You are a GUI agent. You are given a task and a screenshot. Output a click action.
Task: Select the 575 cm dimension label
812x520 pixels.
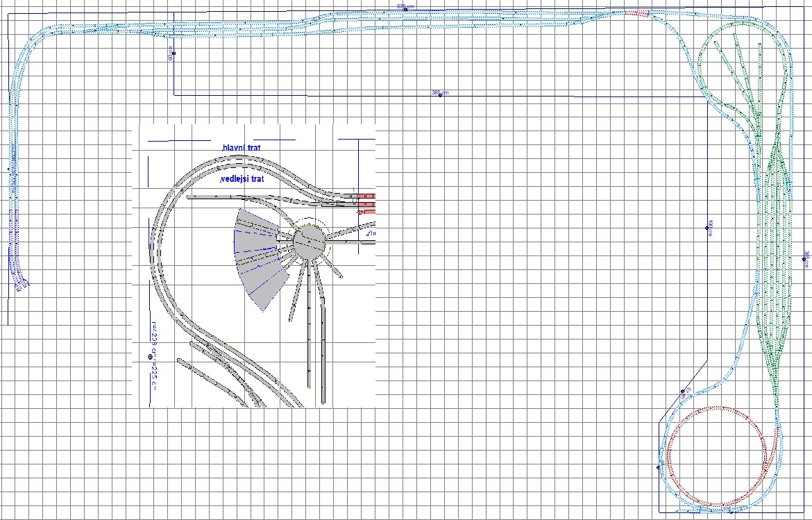pyautogui.click(x=404, y=6)
